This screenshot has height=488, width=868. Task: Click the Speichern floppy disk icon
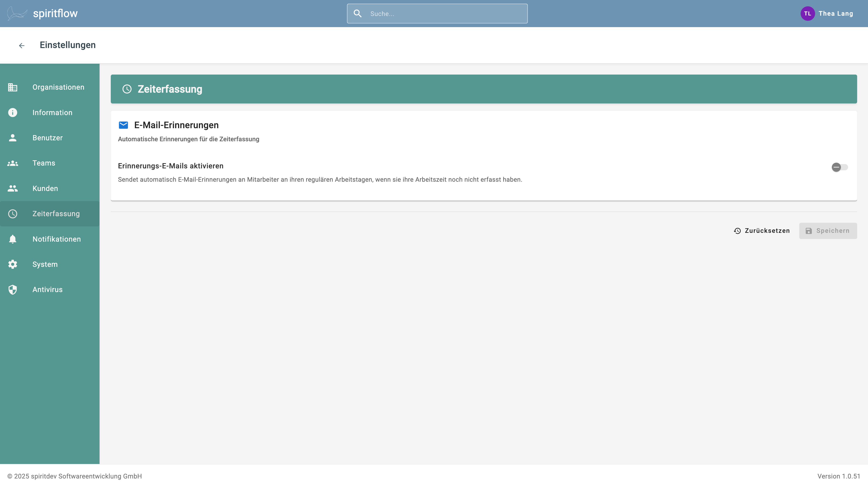point(809,231)
